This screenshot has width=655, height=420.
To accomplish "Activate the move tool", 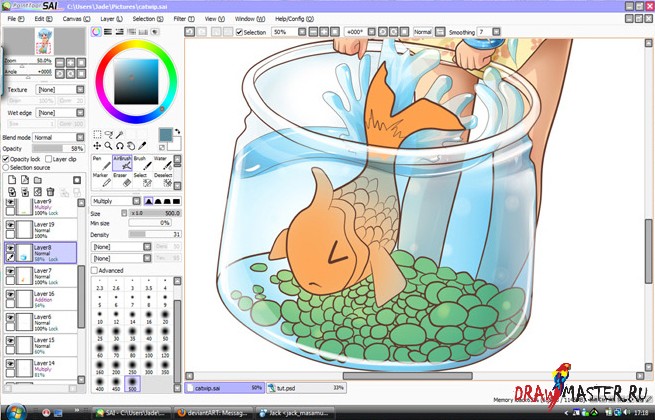I will coord(97,145).
